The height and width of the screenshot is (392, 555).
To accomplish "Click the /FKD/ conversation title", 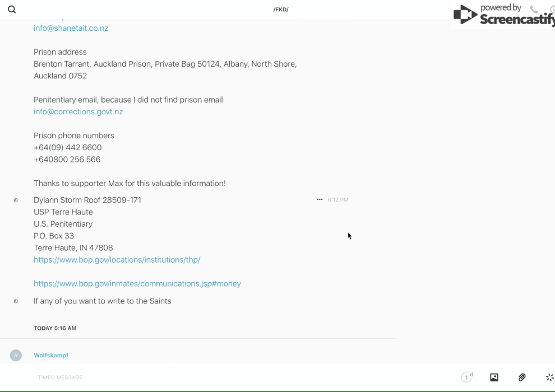I will click(281, 10).
